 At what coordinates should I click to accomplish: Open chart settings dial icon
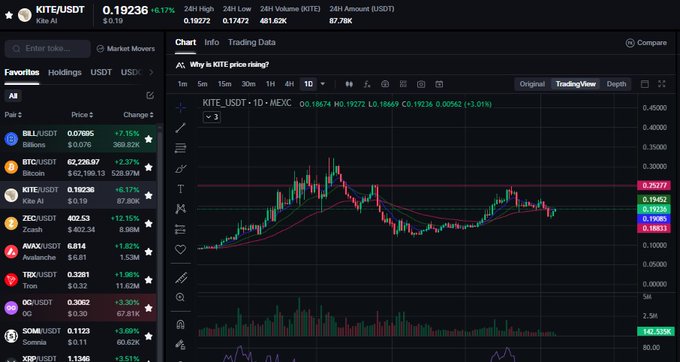[x=385, y=84]
